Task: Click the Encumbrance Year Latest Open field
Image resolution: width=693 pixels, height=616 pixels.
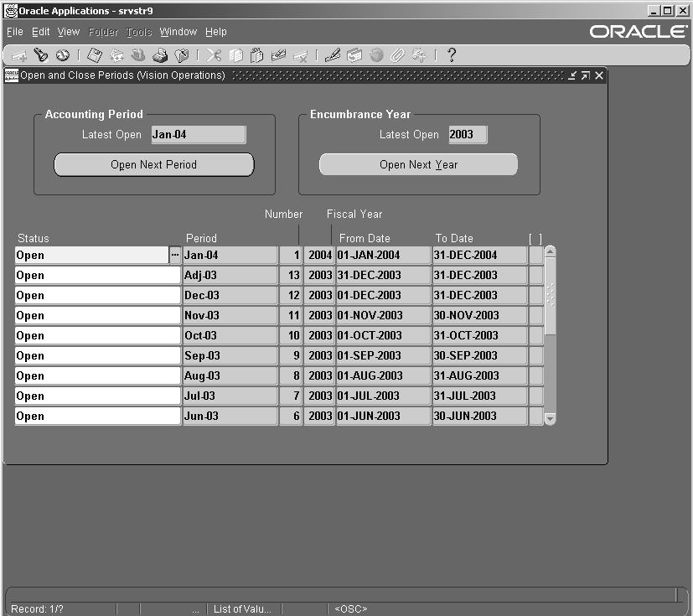Action: pyautogui.click(x=468, y=135)
